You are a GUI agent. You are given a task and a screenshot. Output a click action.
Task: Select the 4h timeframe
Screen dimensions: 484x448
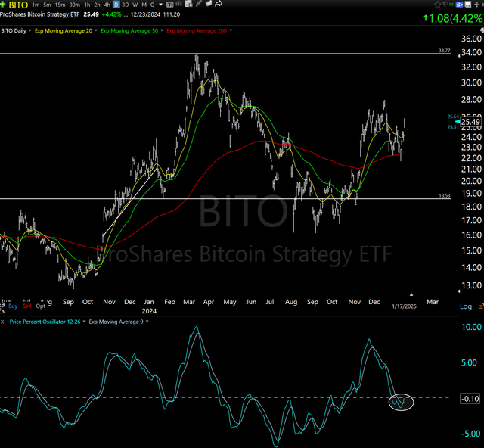coord(107,5)
